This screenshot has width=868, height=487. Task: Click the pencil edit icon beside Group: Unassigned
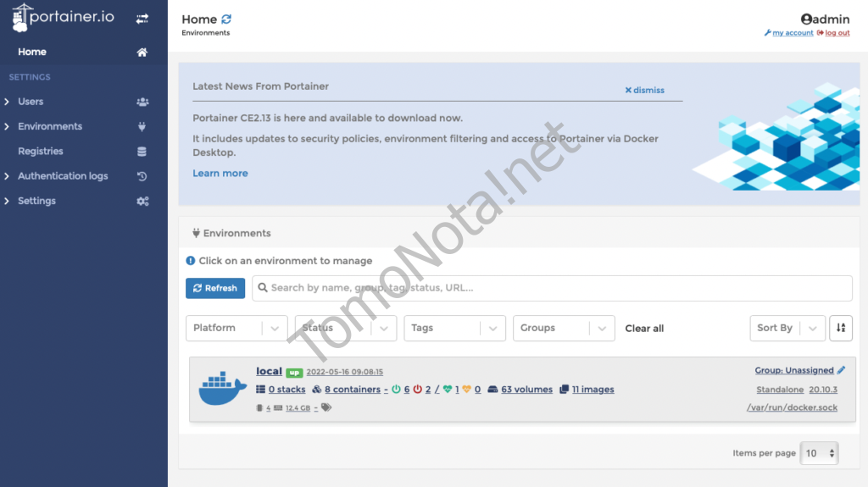[841, 370]
